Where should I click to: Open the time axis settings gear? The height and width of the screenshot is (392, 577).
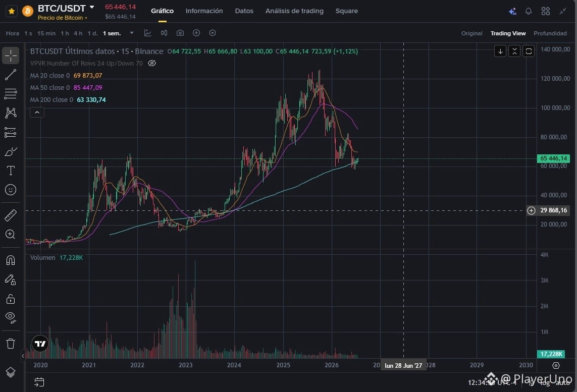[x=556, y=365]
